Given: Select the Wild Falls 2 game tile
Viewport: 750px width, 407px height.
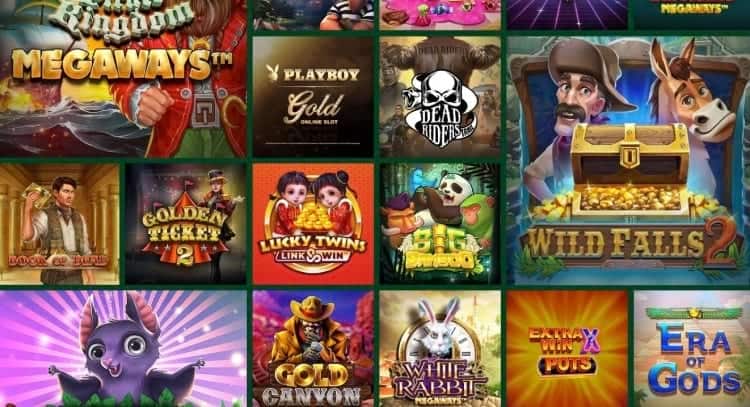Looking at the screenshot, I should point(629,161).
